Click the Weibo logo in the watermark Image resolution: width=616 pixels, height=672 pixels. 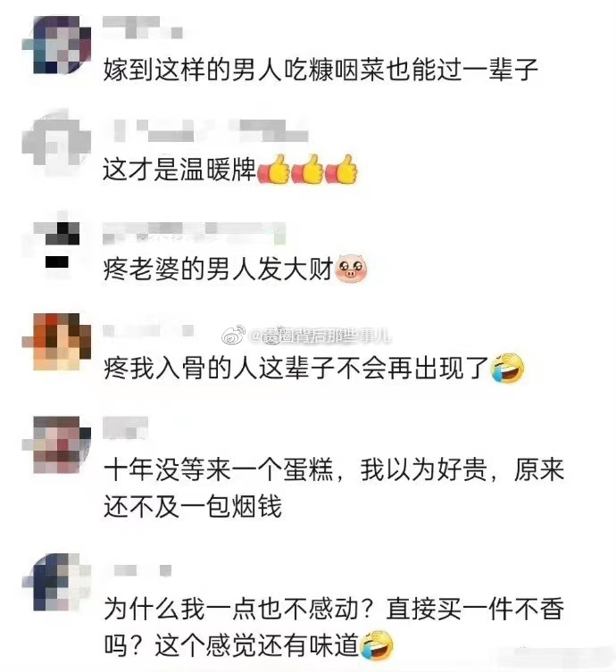coord(233,336)
